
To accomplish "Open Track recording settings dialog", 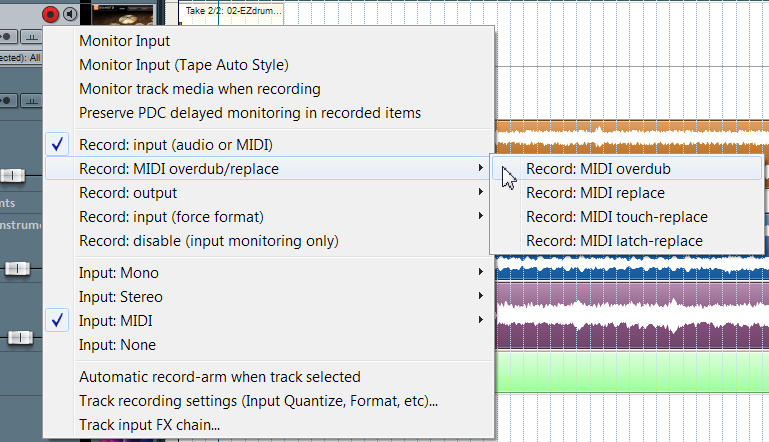I will point(258,401).
